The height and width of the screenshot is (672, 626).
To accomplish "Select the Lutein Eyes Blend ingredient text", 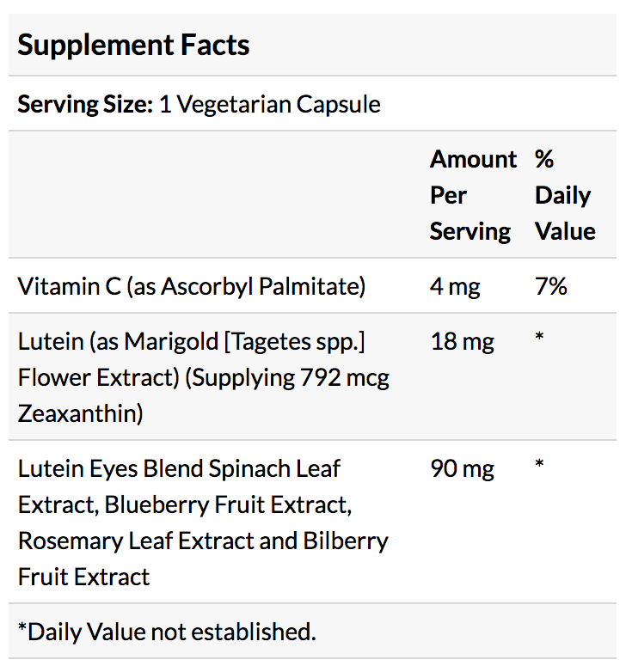I will pyautogui.click(x=203, y=522).
